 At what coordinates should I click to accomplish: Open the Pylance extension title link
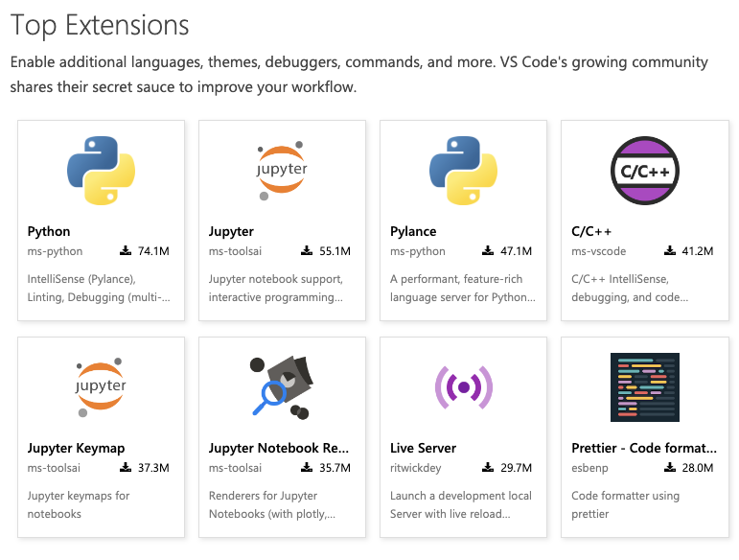tap(413, 231)
